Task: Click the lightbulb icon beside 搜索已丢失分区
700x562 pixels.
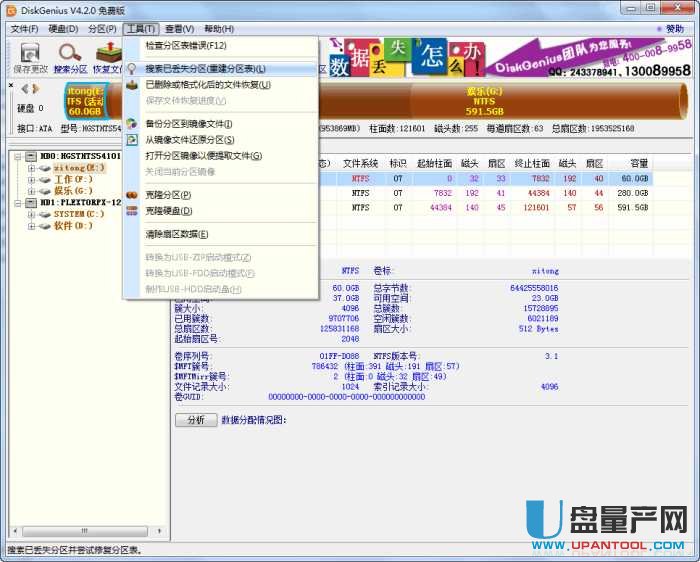Action: (x=133, y=69)
